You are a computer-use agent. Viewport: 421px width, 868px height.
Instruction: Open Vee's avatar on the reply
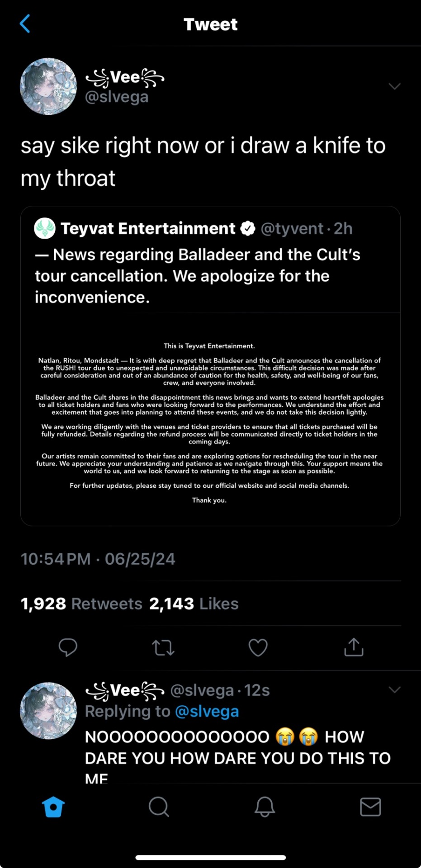tap(48, 711)
